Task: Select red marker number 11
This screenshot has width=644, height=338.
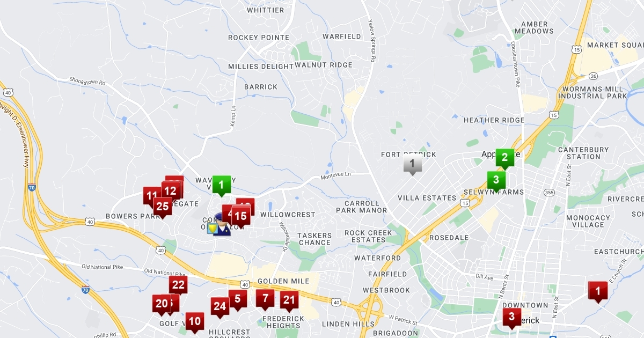Action: pyautogui.click(x=151, y=196)
